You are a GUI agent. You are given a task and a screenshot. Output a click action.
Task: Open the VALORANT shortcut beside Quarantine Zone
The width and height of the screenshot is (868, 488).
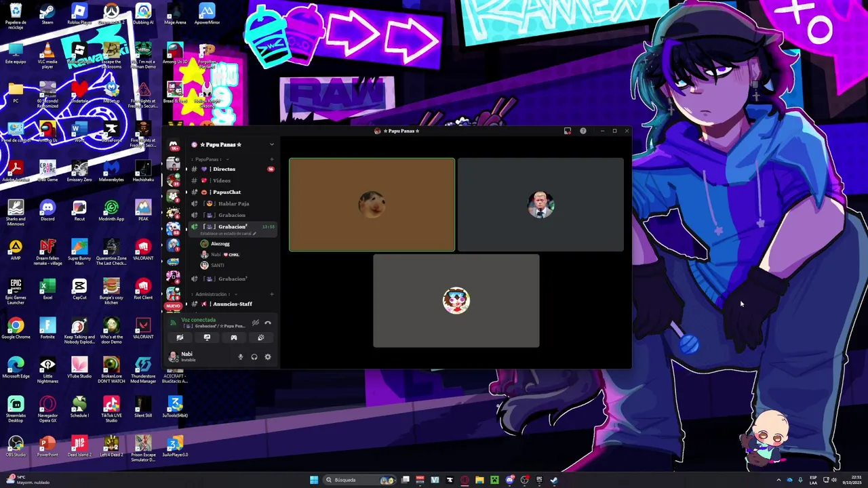pos(143,249)
